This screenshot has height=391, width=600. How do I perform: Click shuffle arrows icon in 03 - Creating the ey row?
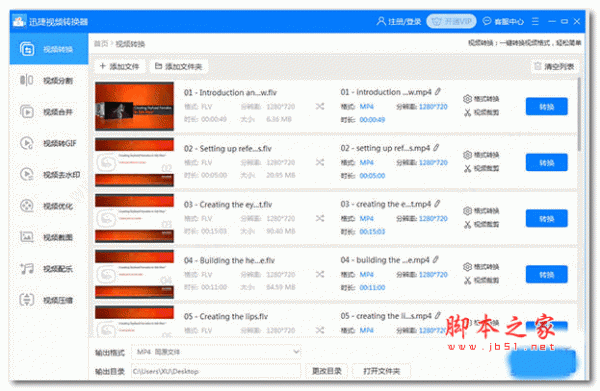coord(320,218)
